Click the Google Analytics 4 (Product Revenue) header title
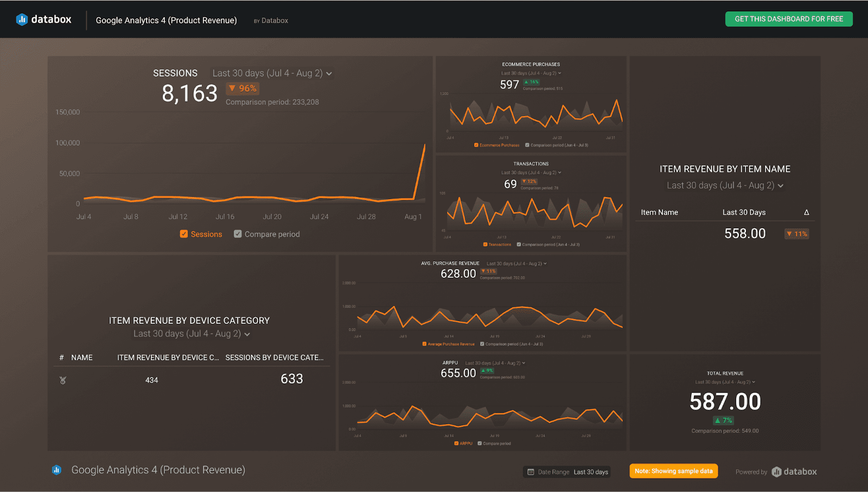Viewport: 868px width, 492px height. click(166, 20)
